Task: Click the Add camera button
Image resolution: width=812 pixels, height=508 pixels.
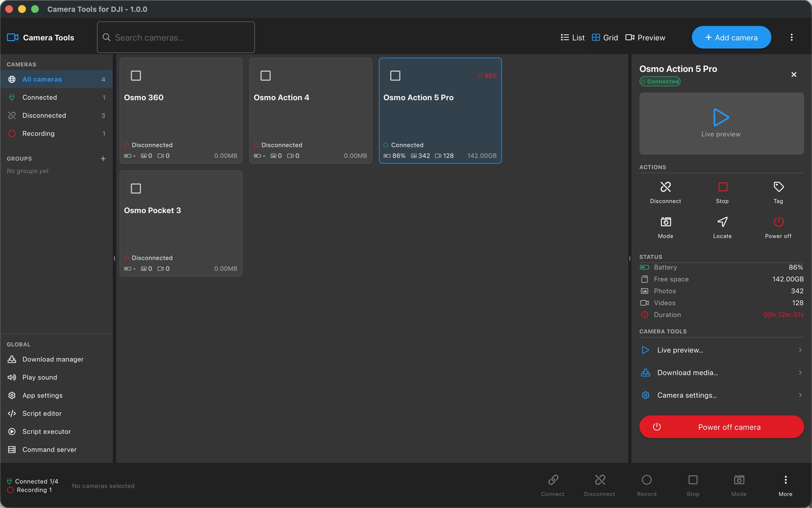Action: (x=731, y=37)
